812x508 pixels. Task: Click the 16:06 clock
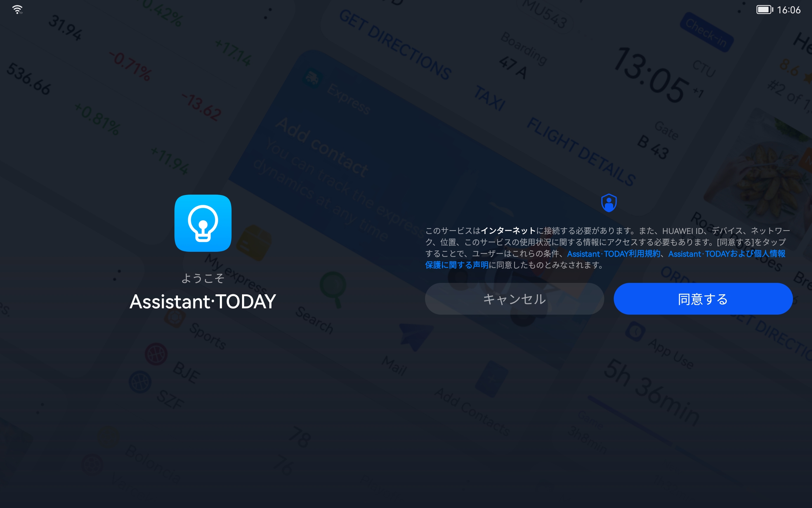click(x=789, y=10)
